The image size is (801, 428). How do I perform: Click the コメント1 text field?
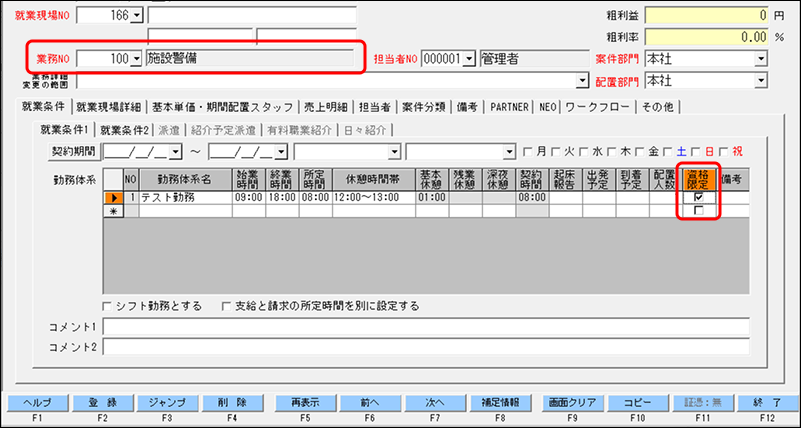click(426, 327)
